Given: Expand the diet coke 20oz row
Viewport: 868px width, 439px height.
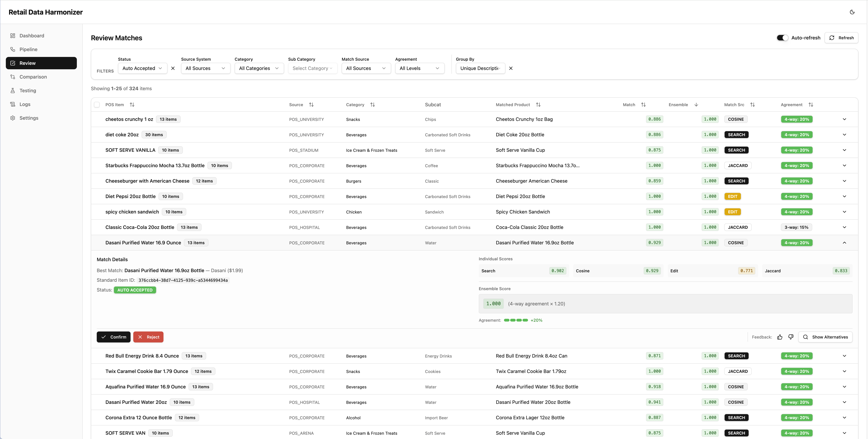Looking at the screenshot, I should (844, 135).
